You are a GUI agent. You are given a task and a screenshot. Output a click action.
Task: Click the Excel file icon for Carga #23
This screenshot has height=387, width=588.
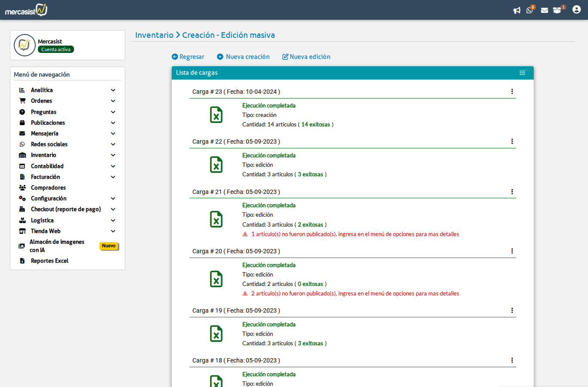216,115
